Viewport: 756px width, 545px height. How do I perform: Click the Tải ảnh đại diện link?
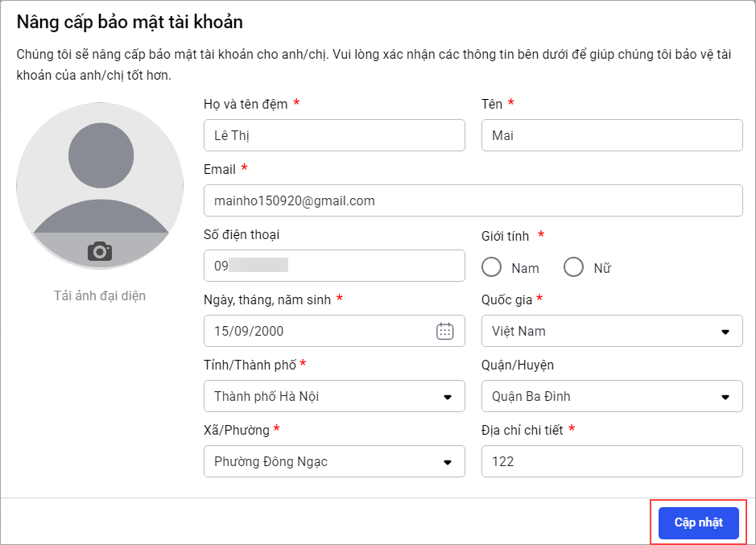[100, 295]
